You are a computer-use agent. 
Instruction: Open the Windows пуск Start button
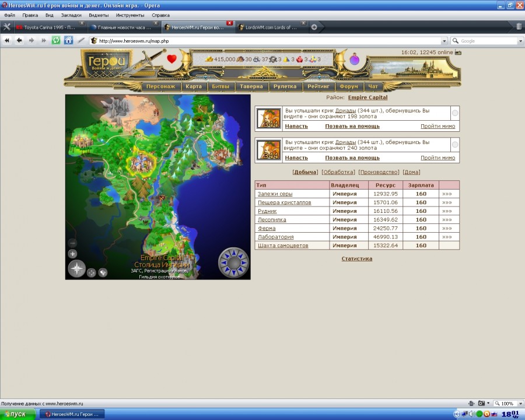(x=17, y=414)
